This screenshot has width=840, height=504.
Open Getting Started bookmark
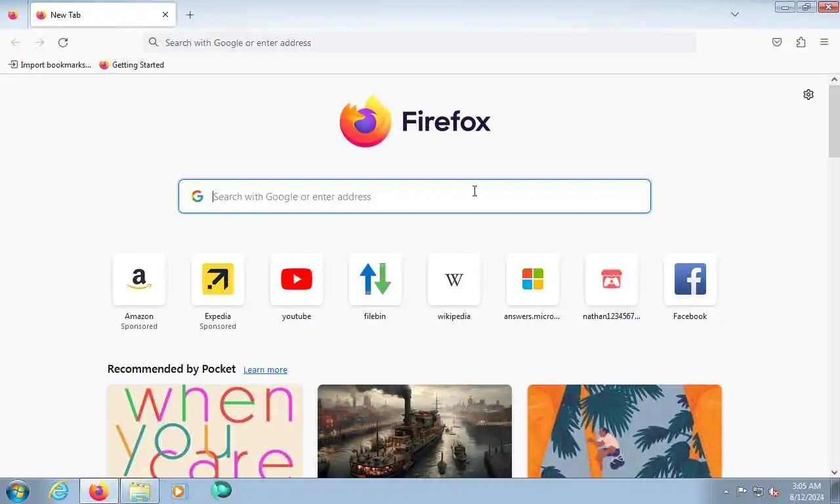[131, 65]
